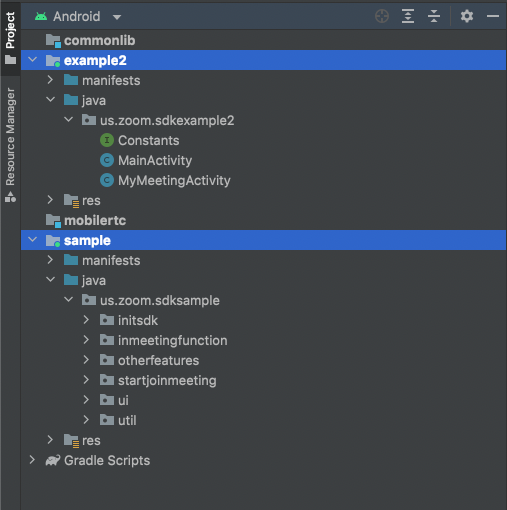Expand the Gradle Scripts node
This screenshot has height=510, width=507.
32,460
